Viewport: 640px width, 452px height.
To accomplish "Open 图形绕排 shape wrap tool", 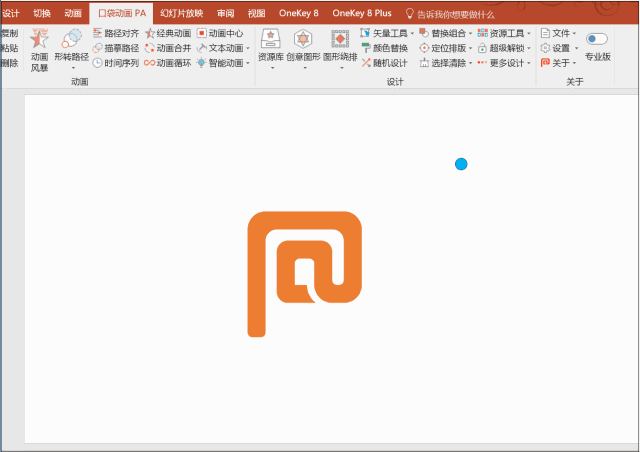I will tap(340, 46).
